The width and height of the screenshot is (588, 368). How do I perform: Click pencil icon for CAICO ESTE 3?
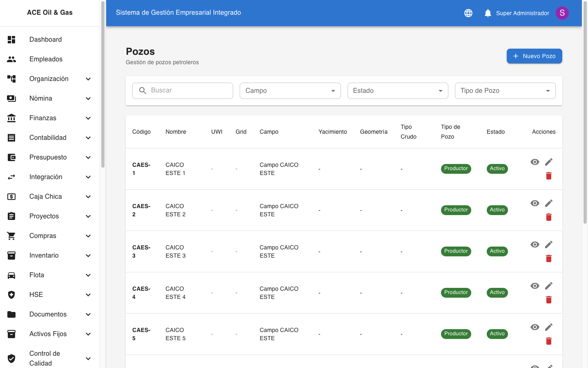point(548,245)
